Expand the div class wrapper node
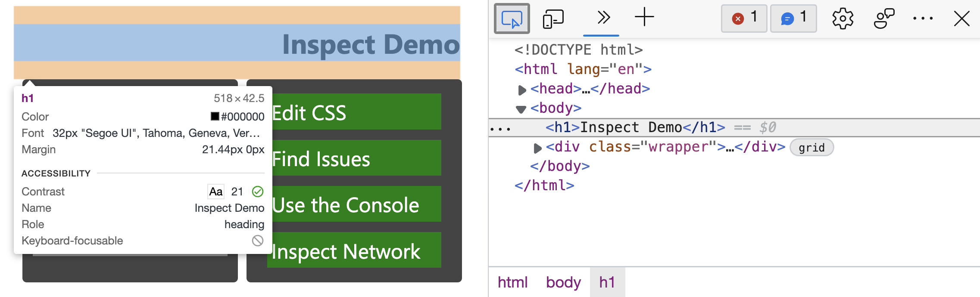 [537, 148]
